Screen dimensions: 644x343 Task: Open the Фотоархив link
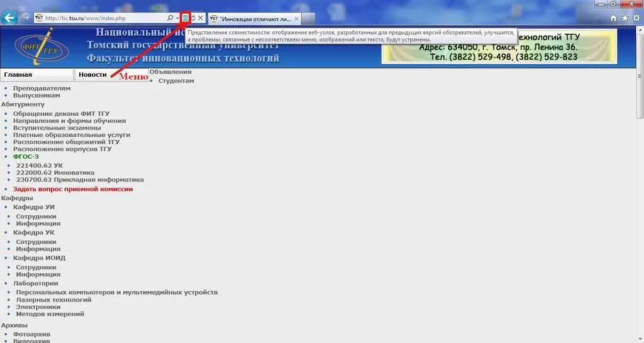click(x=31, y=334)
